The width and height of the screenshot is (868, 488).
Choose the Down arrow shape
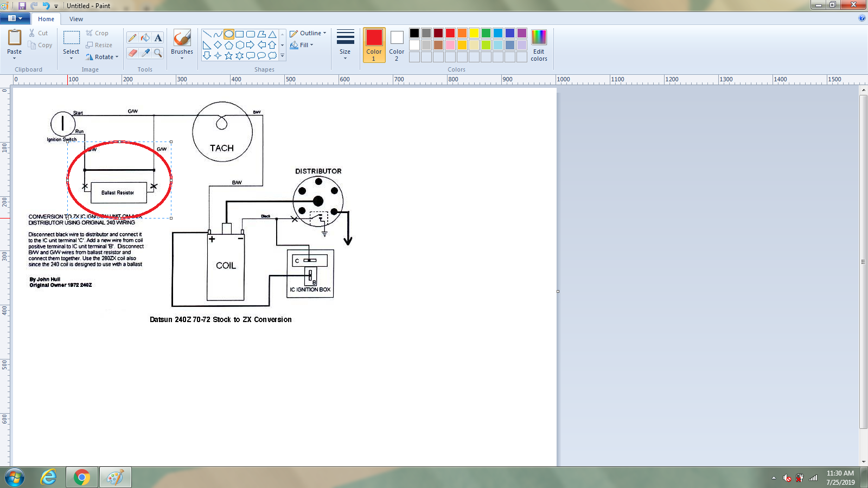(207, 55)
